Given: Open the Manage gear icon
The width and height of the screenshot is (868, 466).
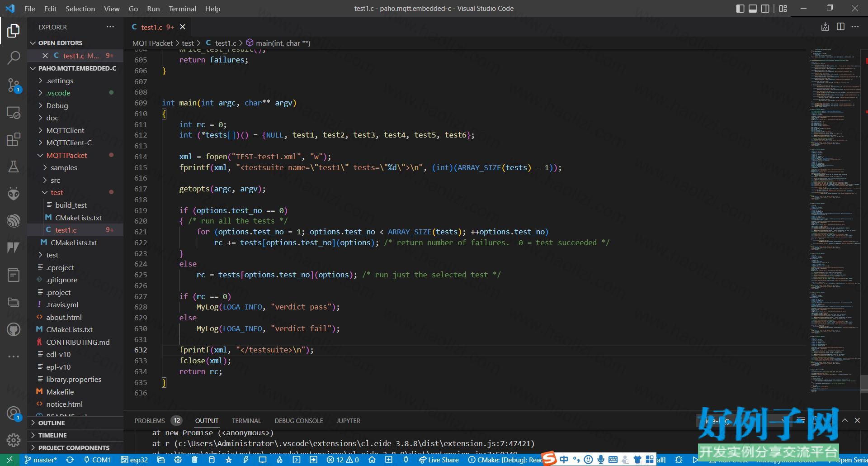Looking at the screenshot, I should coord(14,440).
